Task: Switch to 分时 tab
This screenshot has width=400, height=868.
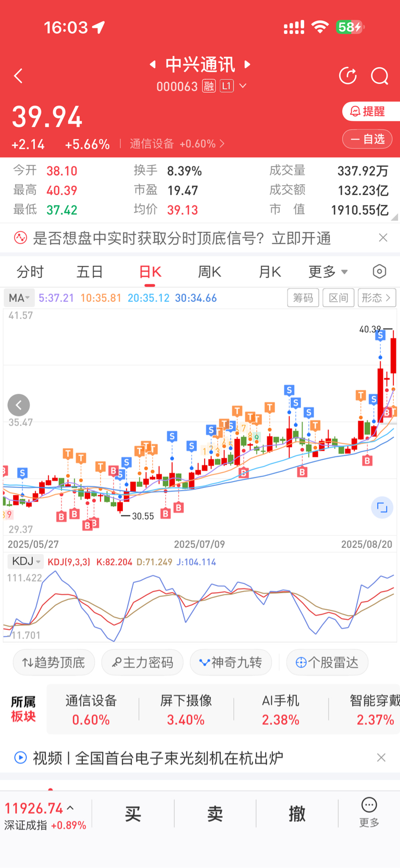Action: point(30,272)
